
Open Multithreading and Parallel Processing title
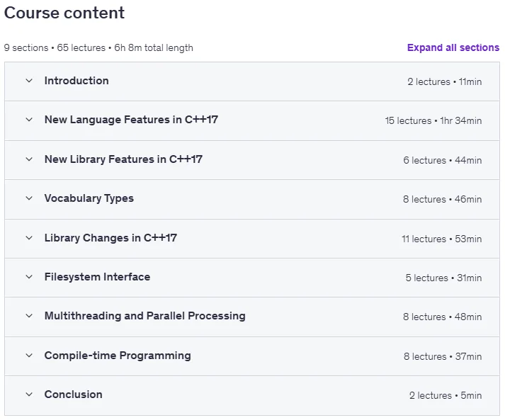145,316
